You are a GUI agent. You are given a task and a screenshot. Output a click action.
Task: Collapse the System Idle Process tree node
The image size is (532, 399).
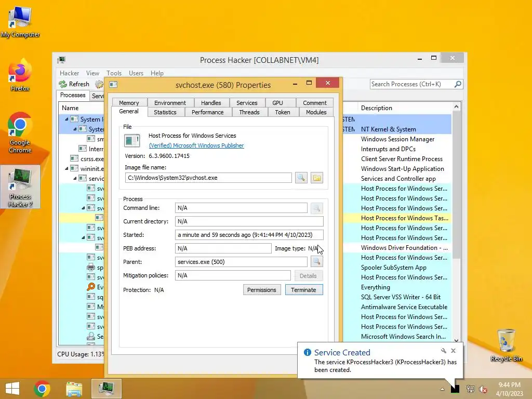point(66,119)
